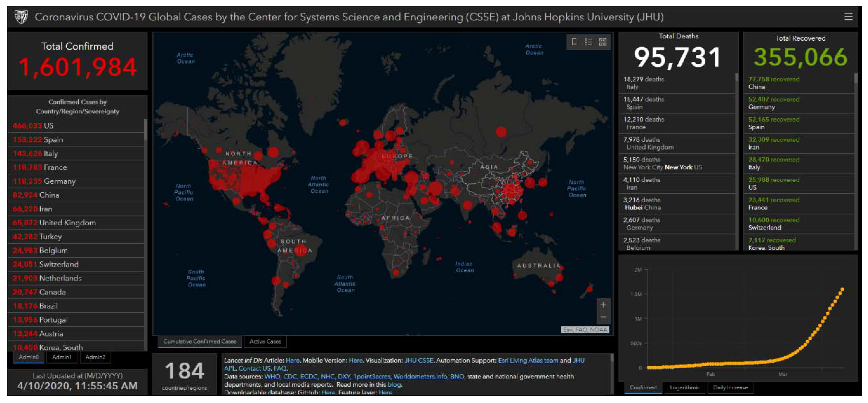Switch to Cumulative Confirmed Cases tab
Screen dimensions: 868x403
pos(200,341)
